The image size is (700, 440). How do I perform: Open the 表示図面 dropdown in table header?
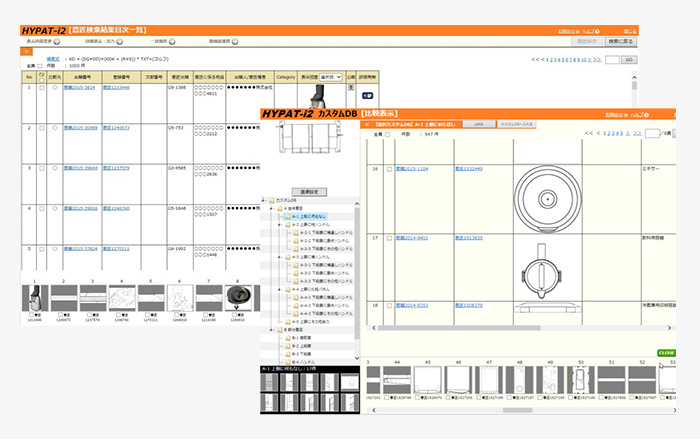coord(336,76)
